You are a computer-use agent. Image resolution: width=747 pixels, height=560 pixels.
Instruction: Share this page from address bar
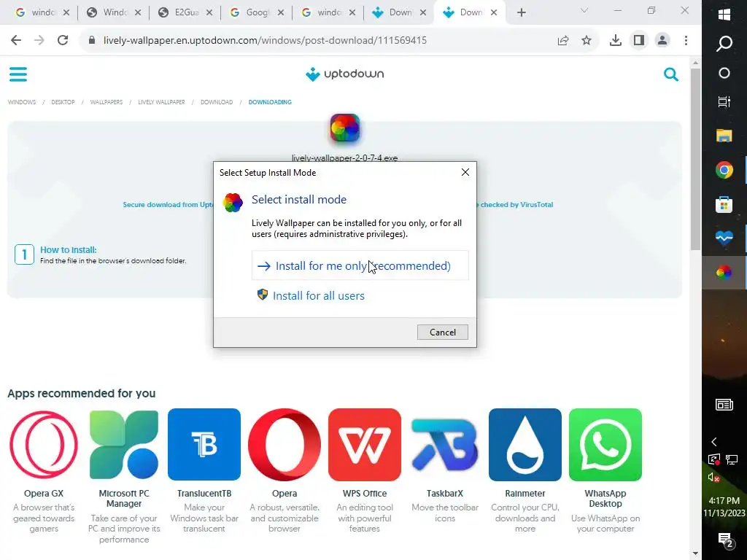point(563,41)
